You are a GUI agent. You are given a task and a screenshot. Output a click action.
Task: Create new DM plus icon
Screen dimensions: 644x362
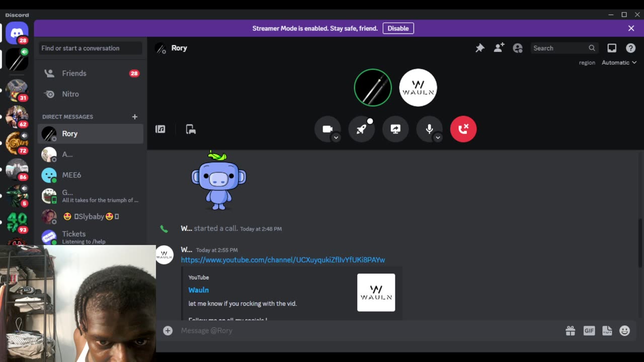click(x=134, y=117)
